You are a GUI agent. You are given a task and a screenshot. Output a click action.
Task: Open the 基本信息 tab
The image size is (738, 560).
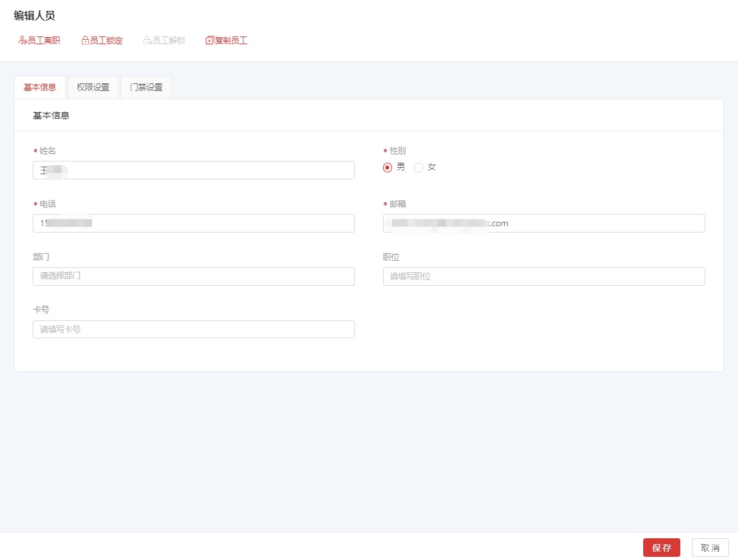40,87
